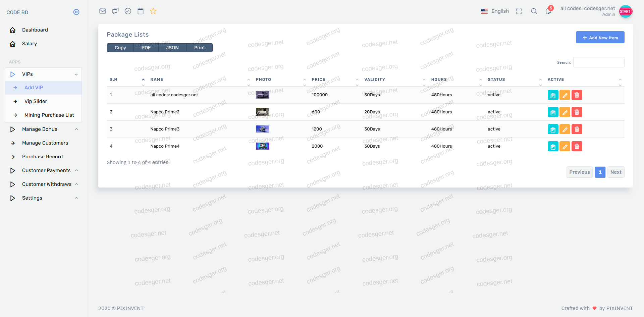
Task: Click the package Search input field
Action: point(599,62)
